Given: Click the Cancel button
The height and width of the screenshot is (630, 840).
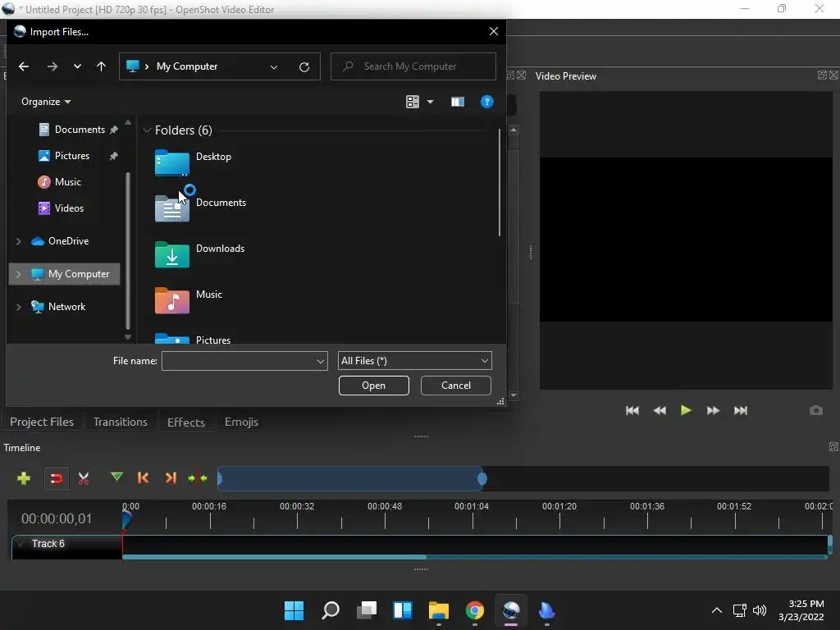Looking at the screenshot, I should tap(456, 386).
